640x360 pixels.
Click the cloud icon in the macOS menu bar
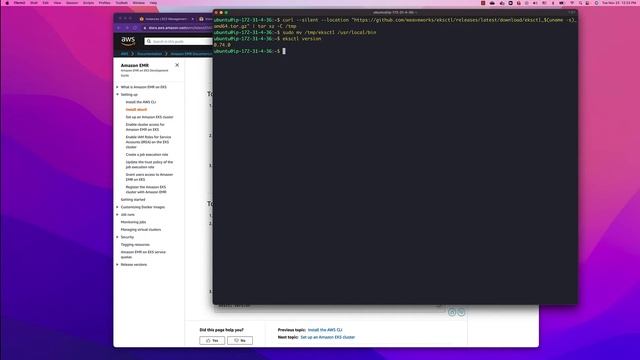click(492, 3)
